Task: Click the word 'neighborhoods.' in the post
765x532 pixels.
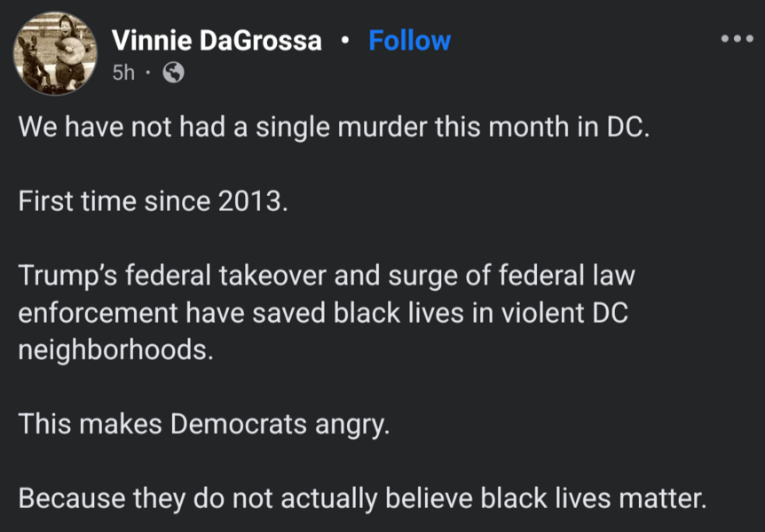Action: pos(116,349)
